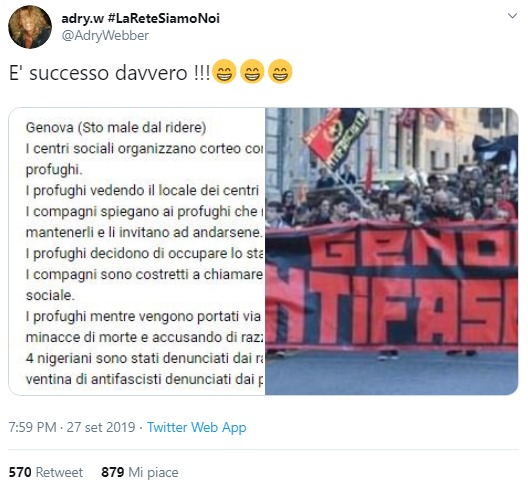Open the Genova Antifascista banner photo
The height and width of the screenshot is (486, 528).
coord(392,251)
